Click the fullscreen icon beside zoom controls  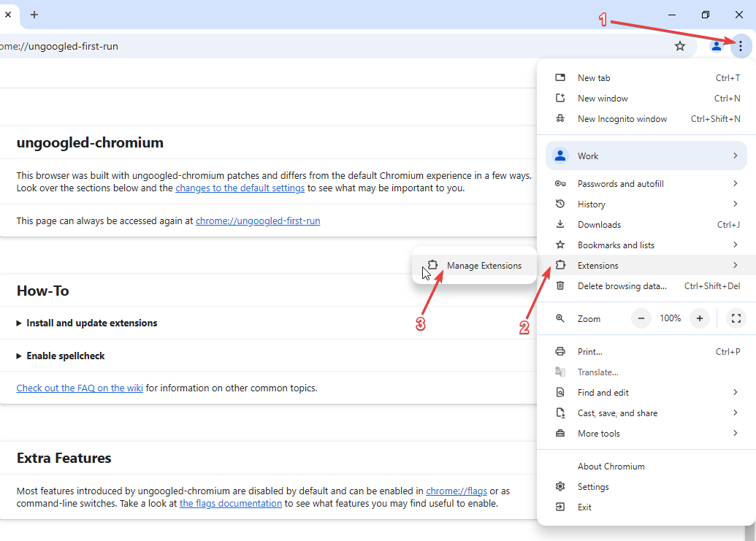736,318
